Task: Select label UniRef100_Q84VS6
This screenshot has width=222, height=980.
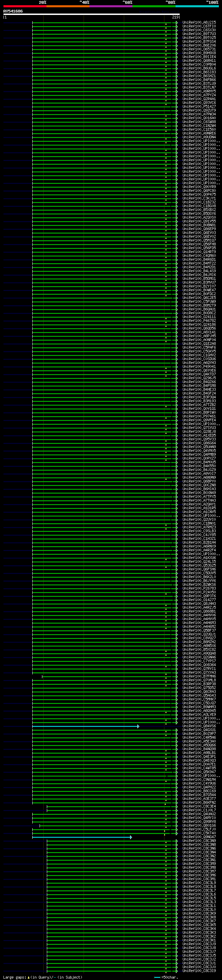Action: click(199, 726)
